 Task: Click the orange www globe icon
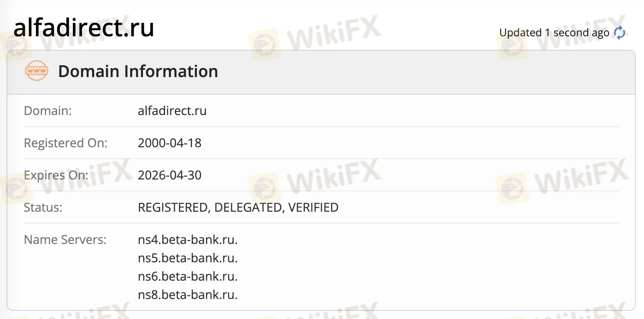click(x=36, y=71)
